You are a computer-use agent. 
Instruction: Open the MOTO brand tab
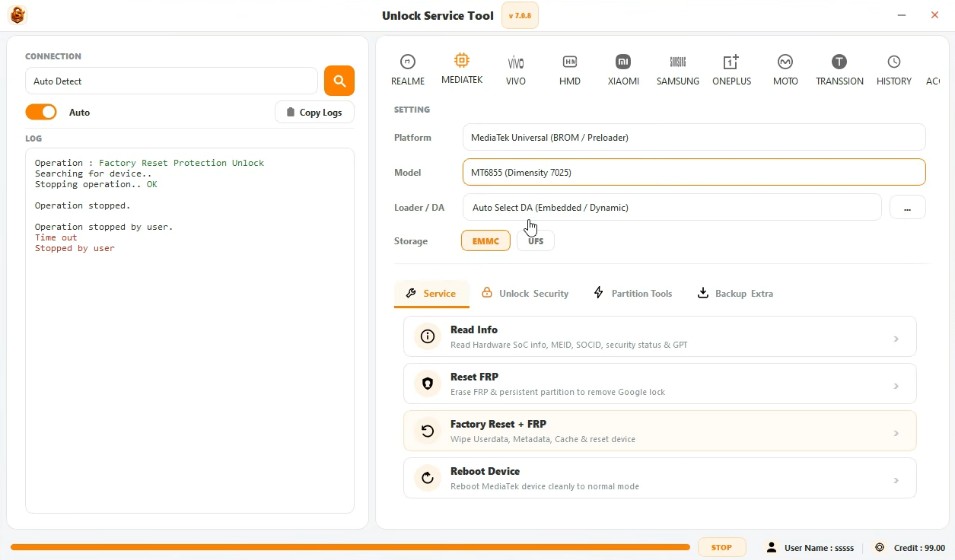pyautogui.click(x=785, y=69)
